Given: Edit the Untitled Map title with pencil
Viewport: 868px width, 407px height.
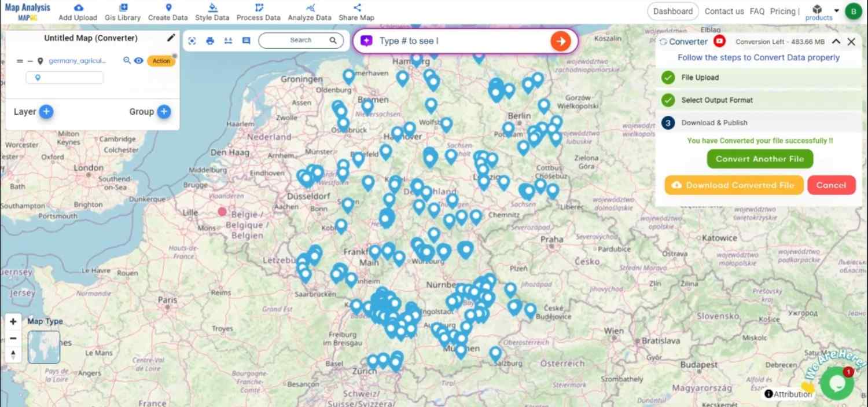Looking at the screenshot, I should tap(171, 38).
